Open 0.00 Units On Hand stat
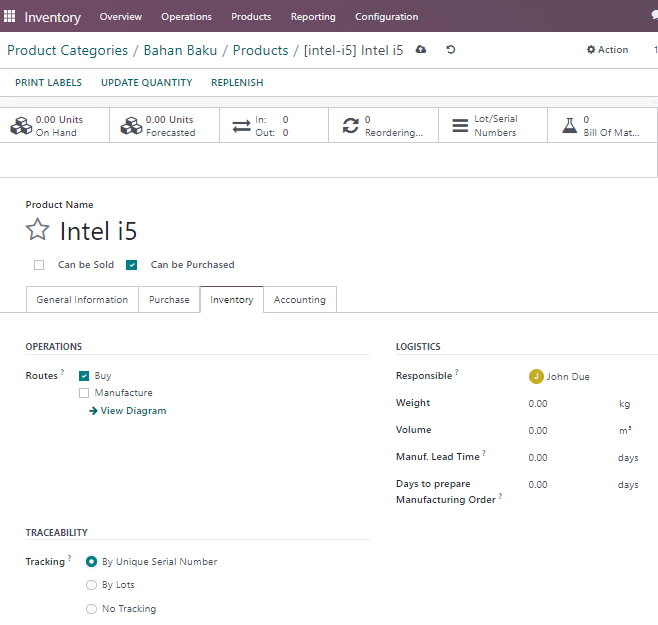Viewport: 658px width, 625px height. [x=55, y=126]
